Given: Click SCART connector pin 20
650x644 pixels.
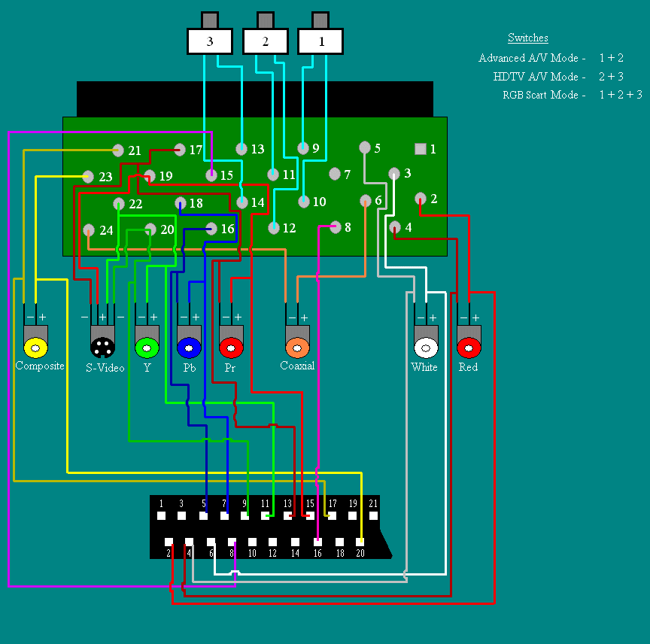Looking at the screenshot, I should tap(361, 541).
